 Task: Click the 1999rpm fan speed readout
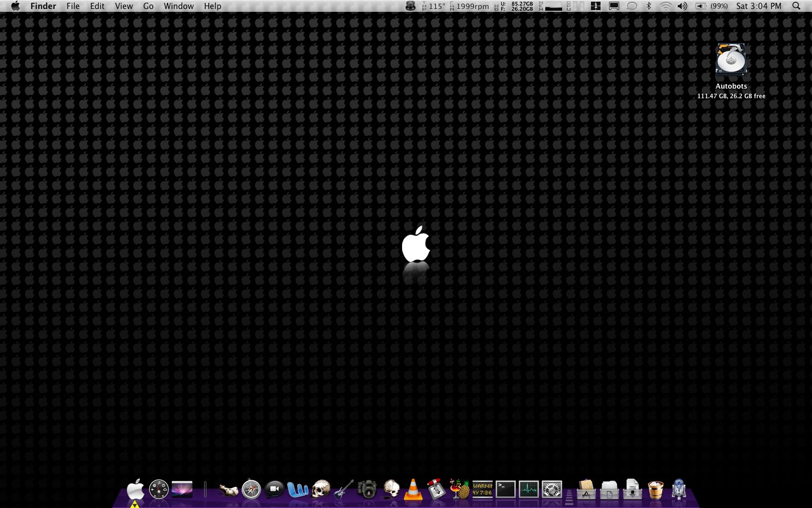pyautogui.click(x=469, y=6)
